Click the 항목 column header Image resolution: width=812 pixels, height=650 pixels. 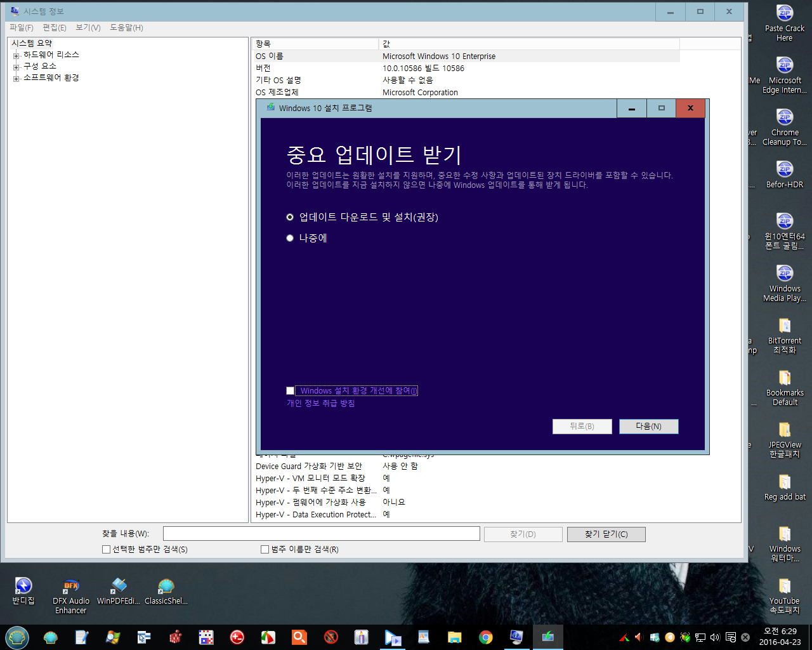(315, 44)
